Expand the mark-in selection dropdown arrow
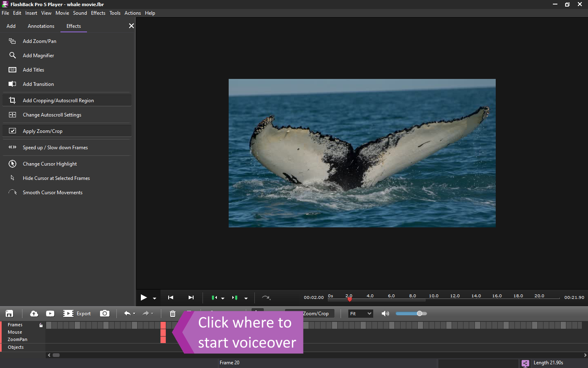This screenshot has width=588, height=368. (223, 298)
